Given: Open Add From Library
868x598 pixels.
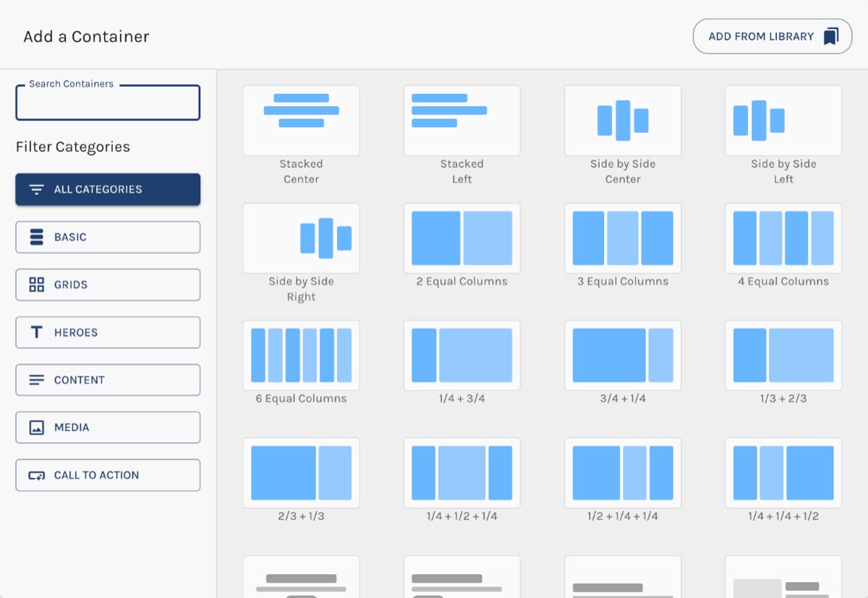Looking at the screenshot, I should coord(773,36).
